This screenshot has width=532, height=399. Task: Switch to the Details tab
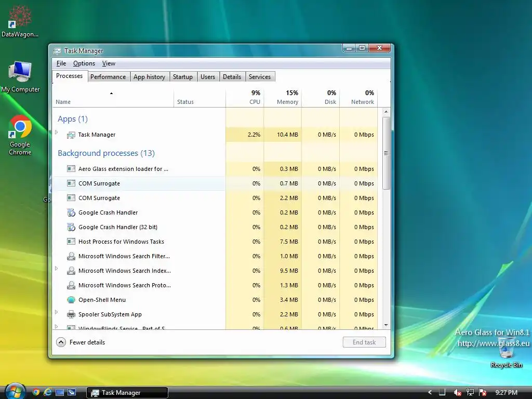(232, 77)
